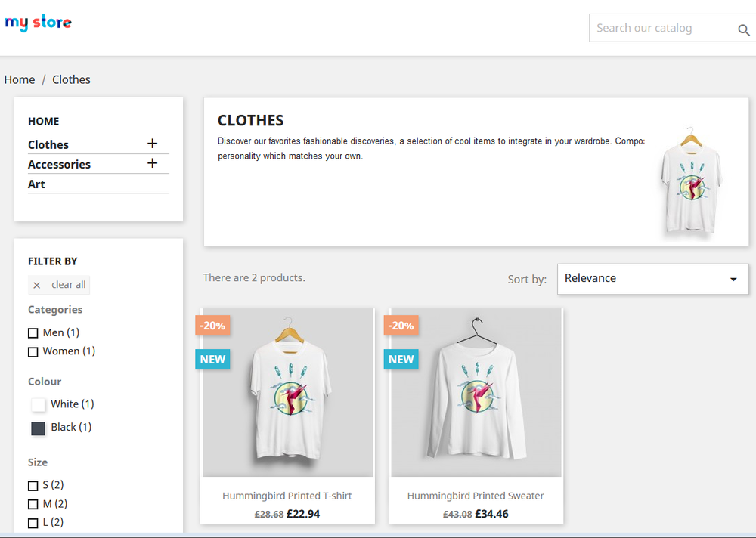Expand the Clothes subcategories with the plus
Viewport: 756px width, 538px height.
(153, 143)
